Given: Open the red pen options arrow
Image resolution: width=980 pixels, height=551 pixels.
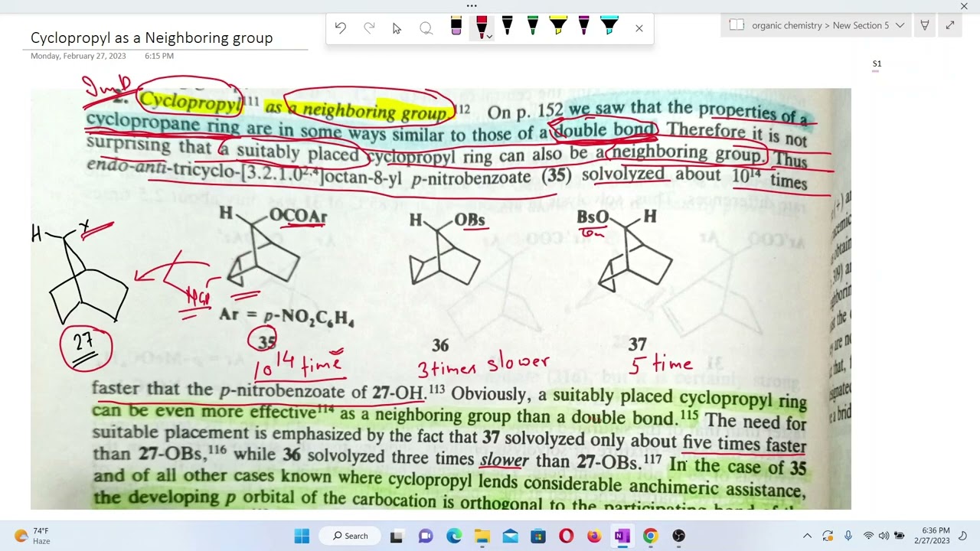Looking at the screenshot, I should tap(489, 36).
